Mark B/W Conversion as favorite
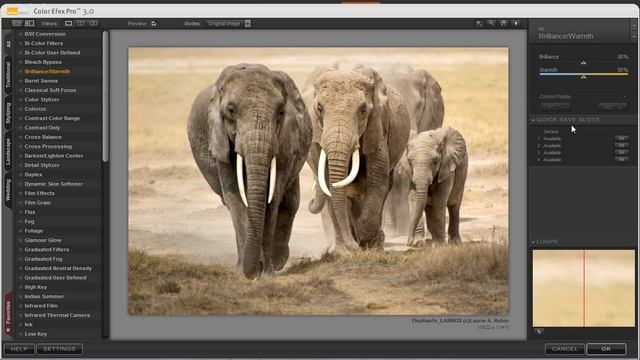 [x=20, y=34]
